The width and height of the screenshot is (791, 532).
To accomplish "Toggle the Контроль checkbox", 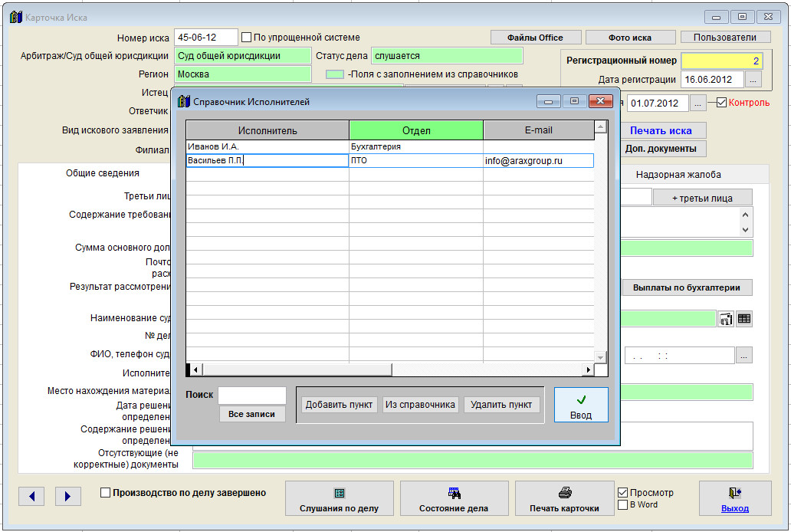I will coord(721,103).
